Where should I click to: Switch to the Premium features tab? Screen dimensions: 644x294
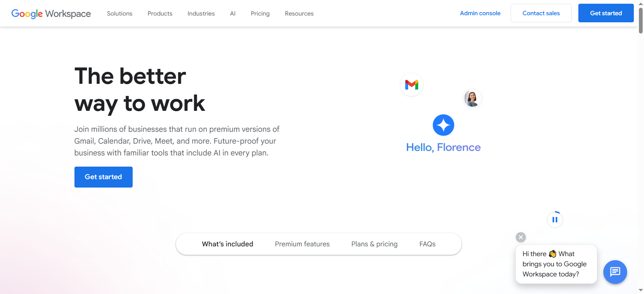click(x=302, y=244)
